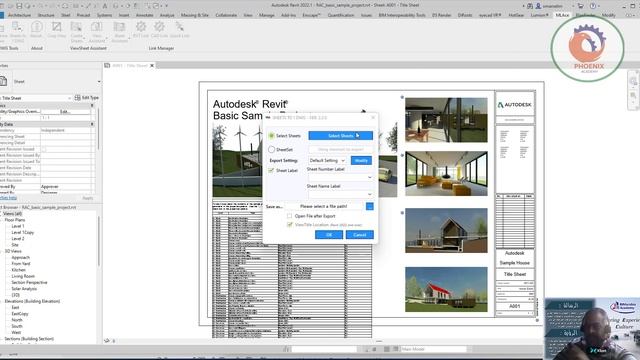Click the browse file path '...' button
Screen dimensions: 640x360
coord(369,207)
